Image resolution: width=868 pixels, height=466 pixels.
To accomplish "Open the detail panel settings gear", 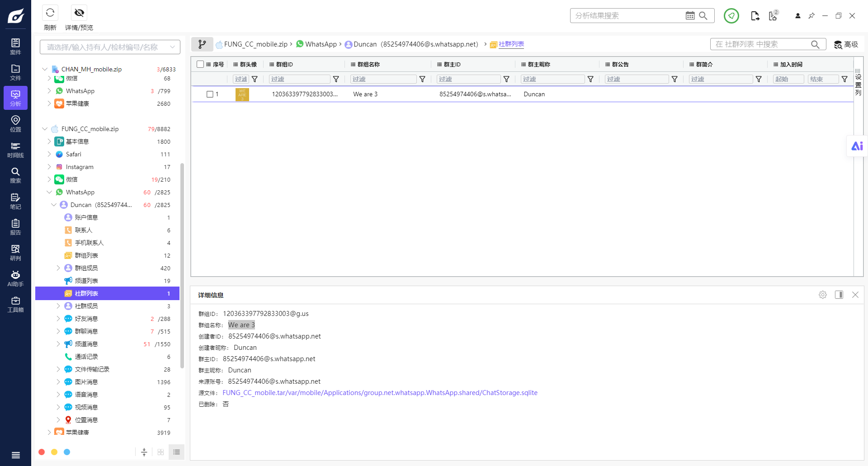I will 823,295.
